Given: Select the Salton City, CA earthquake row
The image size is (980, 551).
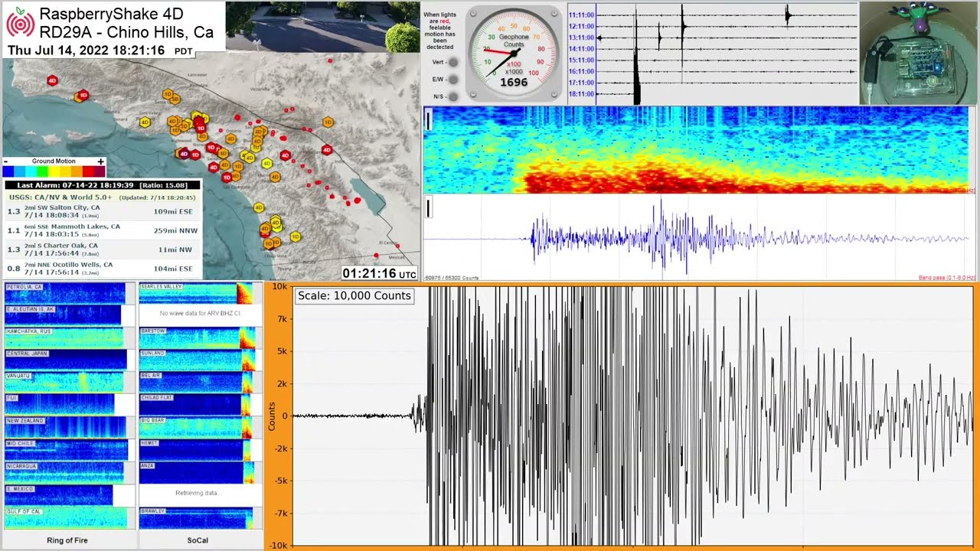Looking at the screenshot, I should coord(103,211).
